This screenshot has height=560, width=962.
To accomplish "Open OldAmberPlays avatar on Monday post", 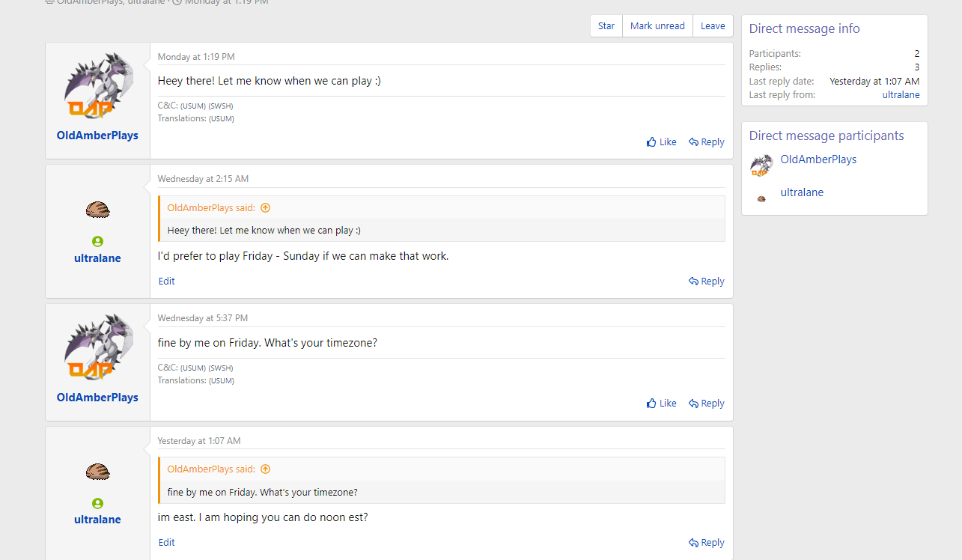I will pos(98,87).
